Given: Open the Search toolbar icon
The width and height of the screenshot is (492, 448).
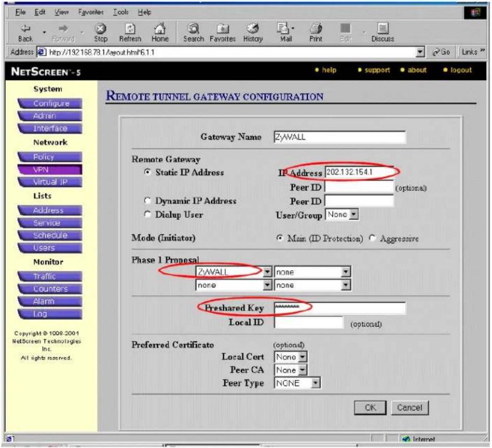Looking at the screenshot, I should 193,29.
